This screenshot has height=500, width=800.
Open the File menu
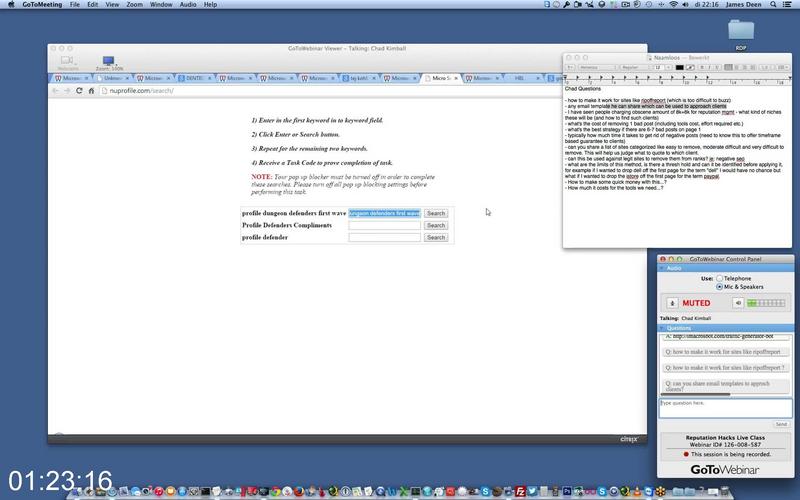coord(74,4)
